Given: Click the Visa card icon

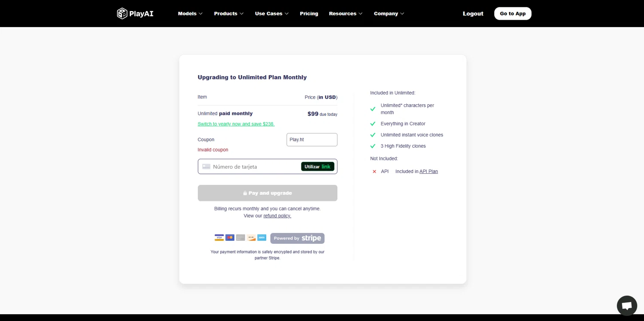Looking at the screenshot, I should click(219, 238).
